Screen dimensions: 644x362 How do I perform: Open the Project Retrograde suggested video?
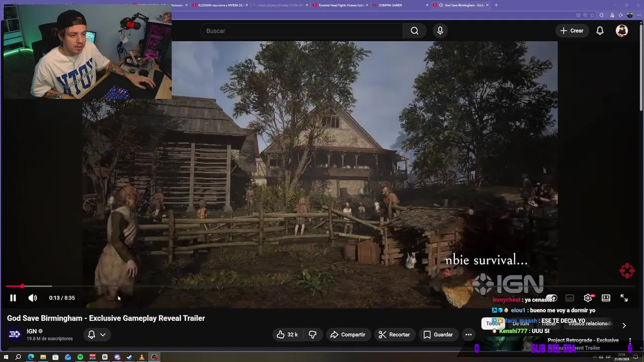[583, 344]
